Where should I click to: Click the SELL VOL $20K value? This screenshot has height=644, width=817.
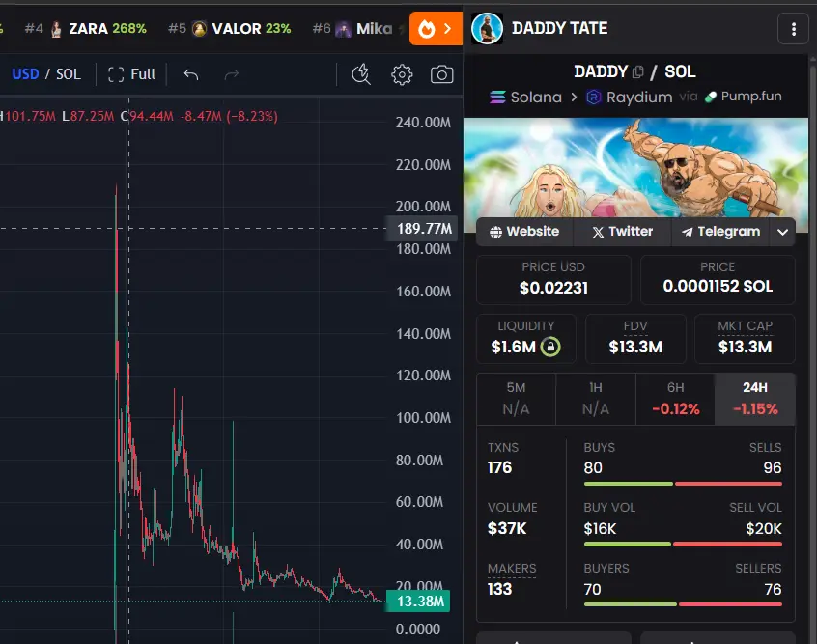763,529
